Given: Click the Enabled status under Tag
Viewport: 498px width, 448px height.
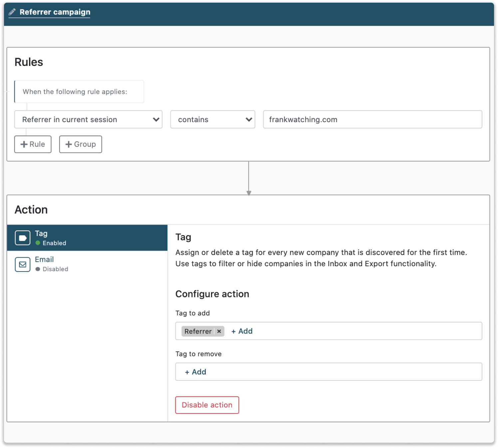Looking at the screenshot, I should (x=51, y=243).
